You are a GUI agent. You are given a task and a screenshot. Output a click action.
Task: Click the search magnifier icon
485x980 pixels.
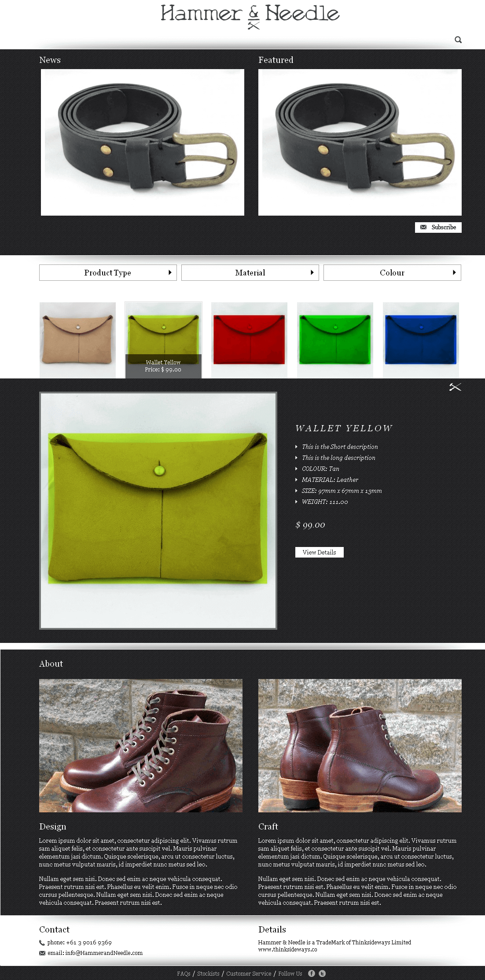pos(458,40)
